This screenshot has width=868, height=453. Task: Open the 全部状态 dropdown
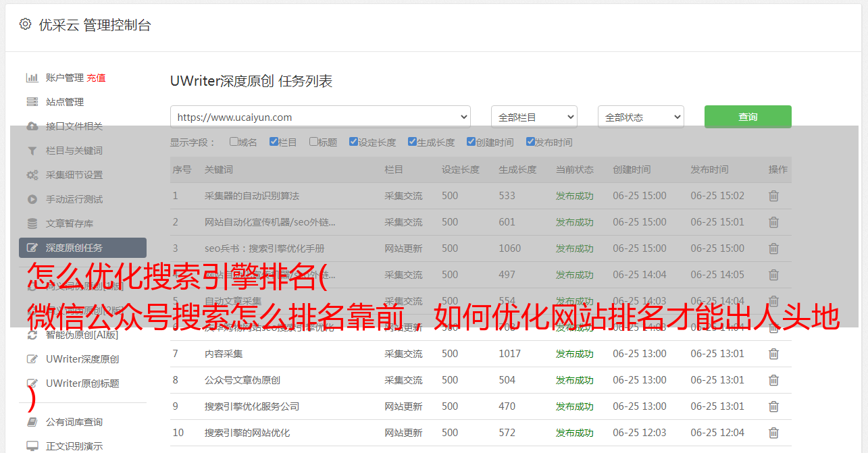[641, 117]
